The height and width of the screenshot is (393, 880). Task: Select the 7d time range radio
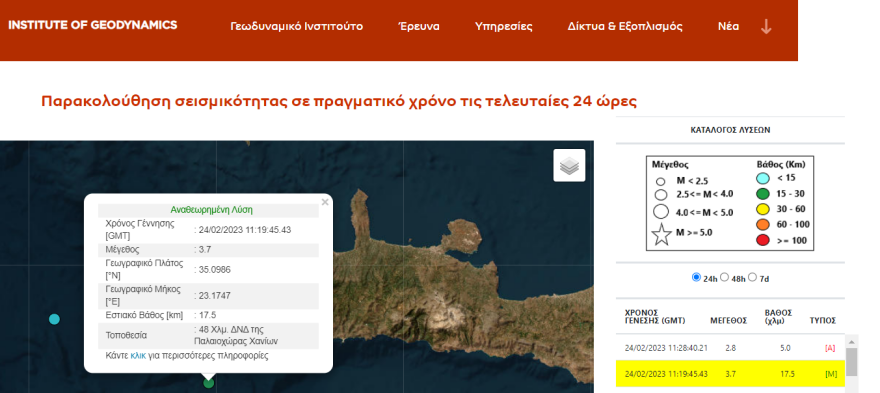click(x=753, y=277)
